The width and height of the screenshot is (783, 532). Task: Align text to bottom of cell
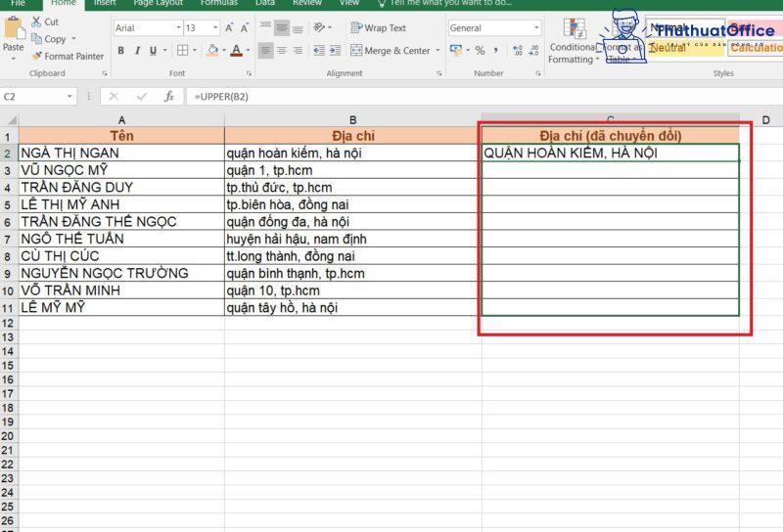tap(298, 27)
